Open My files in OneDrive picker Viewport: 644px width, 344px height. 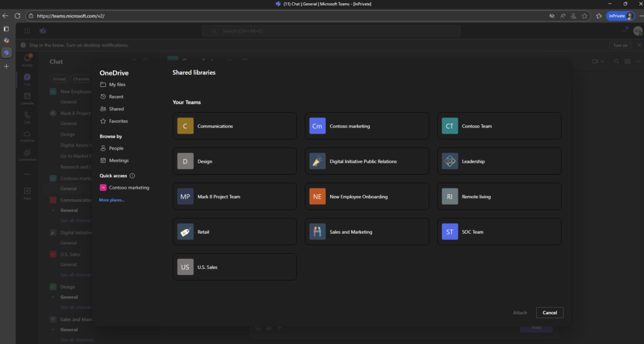(113, 84)
